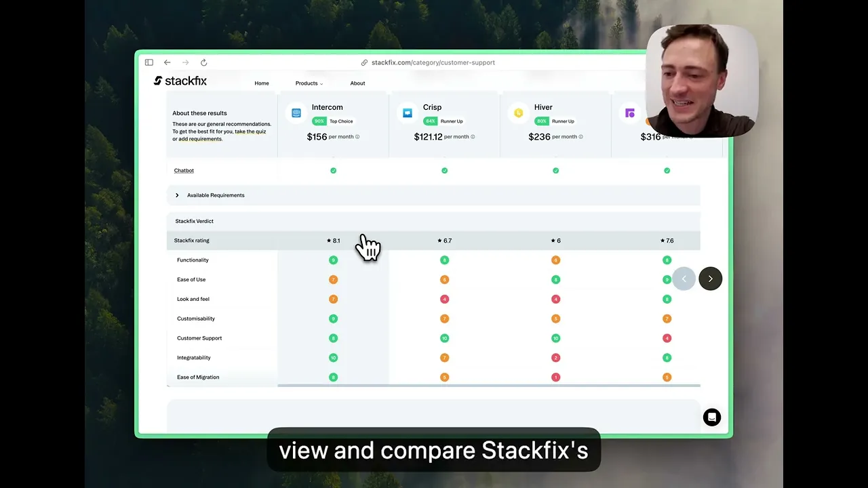Open the Intercom product title
This screenshot has height=488, width=868.
327,107
